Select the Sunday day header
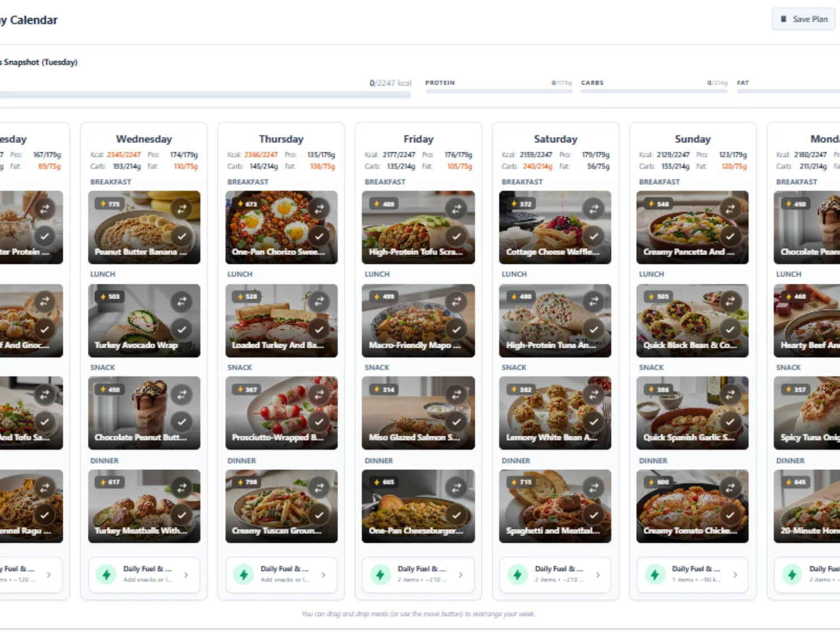Viewport: 840px width, 630px height. tap(693, 139)
